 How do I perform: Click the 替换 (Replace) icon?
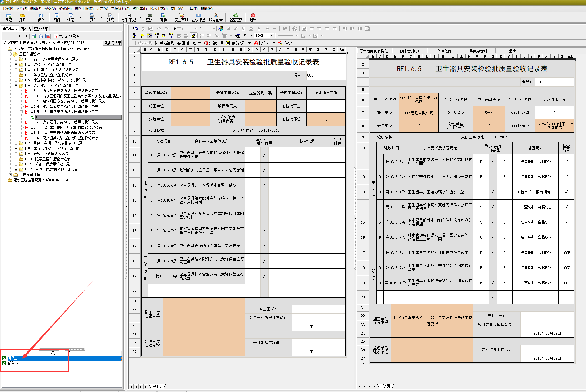(163, 17)
